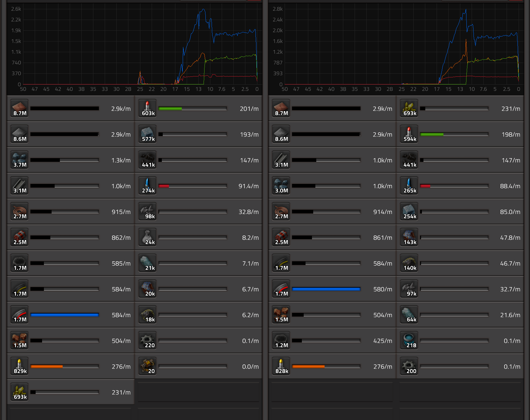The image size is (530, 420).
Task: Click the sulfur icon beside 231/m in left panel
Action: [x=19, y=392]
